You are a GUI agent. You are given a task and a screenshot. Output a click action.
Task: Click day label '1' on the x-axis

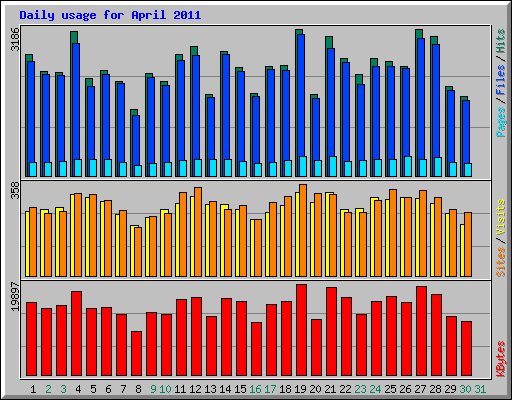pyautogui.click(x=33, y=389)
